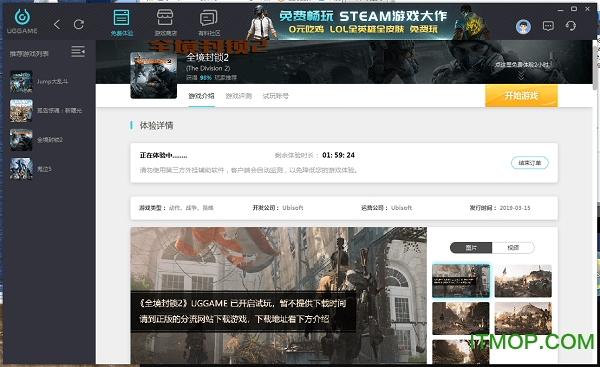Open the second-row left gallery thumbnail
Screen dimensions: 600x367
[x=461, y=318]
